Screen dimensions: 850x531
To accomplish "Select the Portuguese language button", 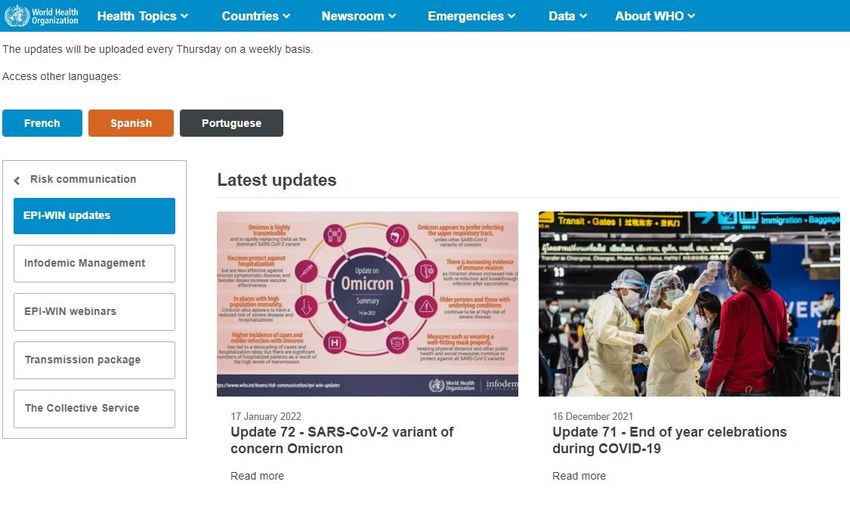I will [231, 123].
